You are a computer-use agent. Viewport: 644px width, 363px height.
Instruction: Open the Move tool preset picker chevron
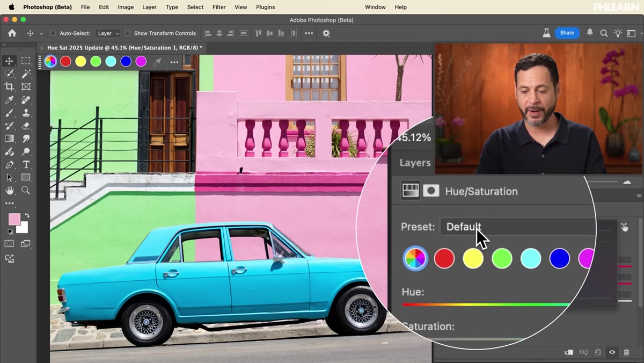pyautogui.click(x=41, y=33)
